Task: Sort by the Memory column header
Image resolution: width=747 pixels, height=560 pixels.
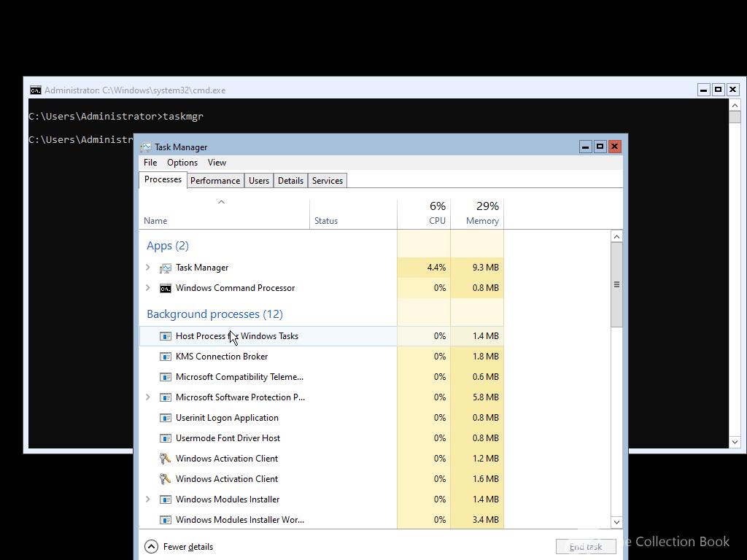Action: [477, 214]
